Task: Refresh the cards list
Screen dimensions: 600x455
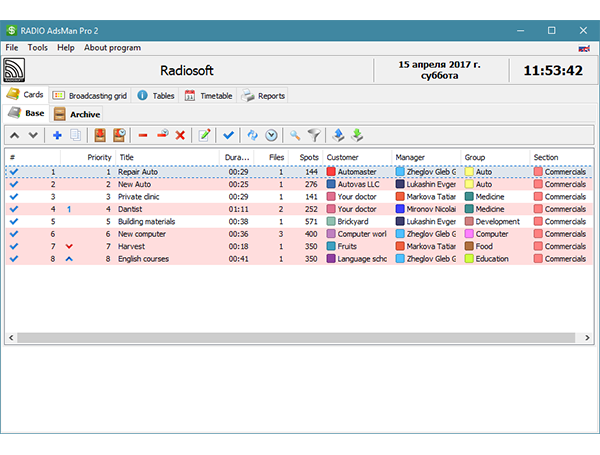Action: pyautogui.click(x=253, y=135)
